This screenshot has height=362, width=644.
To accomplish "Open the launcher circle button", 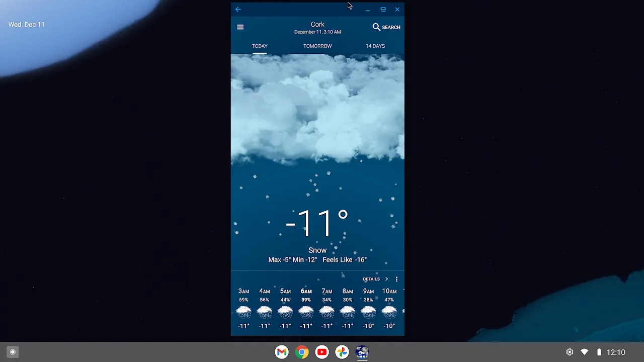I will [x=13, y=352].
